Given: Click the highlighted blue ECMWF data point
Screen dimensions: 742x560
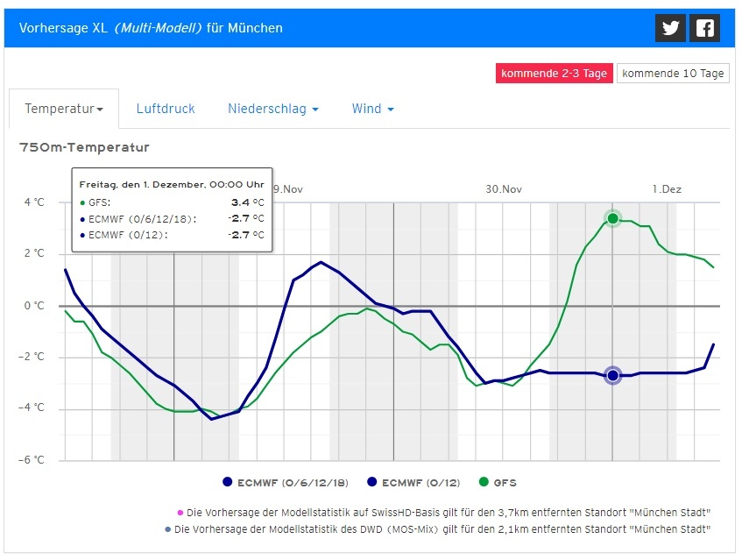Looking at the screenshot, I should click(x=613, y=375).
